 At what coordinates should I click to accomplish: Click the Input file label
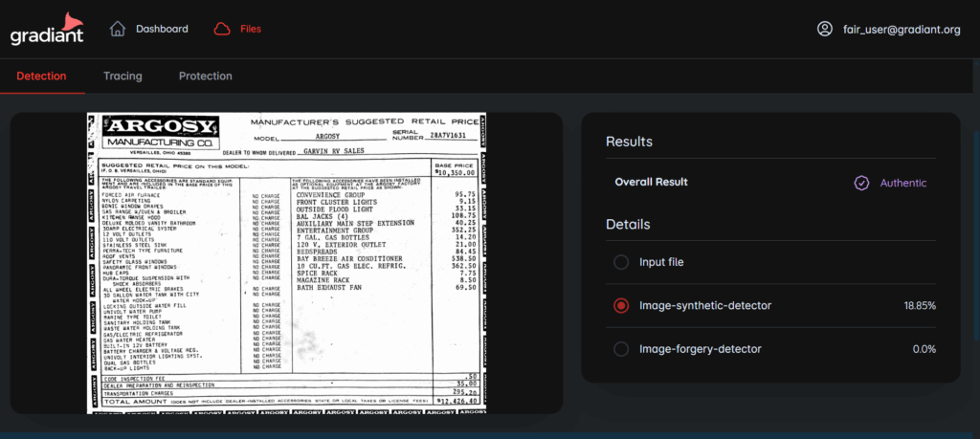(x=661, y=262)
